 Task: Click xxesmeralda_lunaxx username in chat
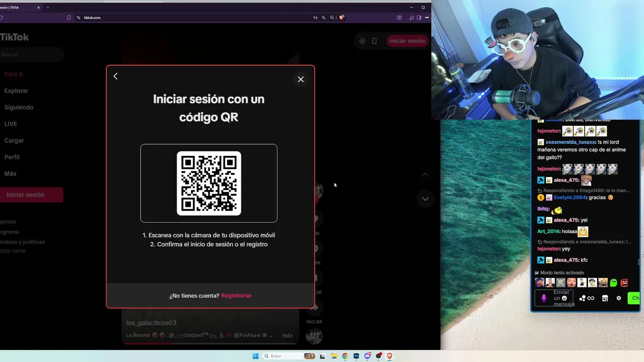[571, 142]
